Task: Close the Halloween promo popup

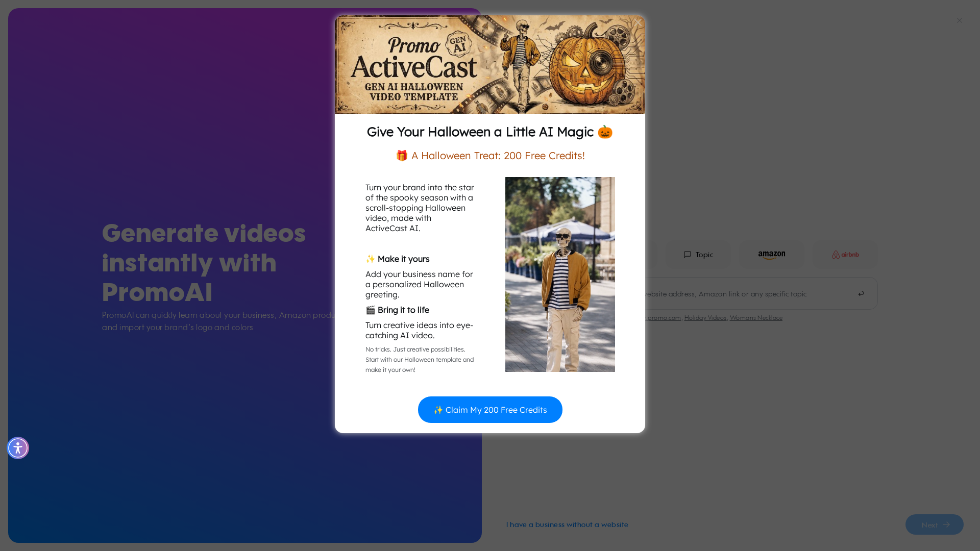Action: (x=638, y=22)
